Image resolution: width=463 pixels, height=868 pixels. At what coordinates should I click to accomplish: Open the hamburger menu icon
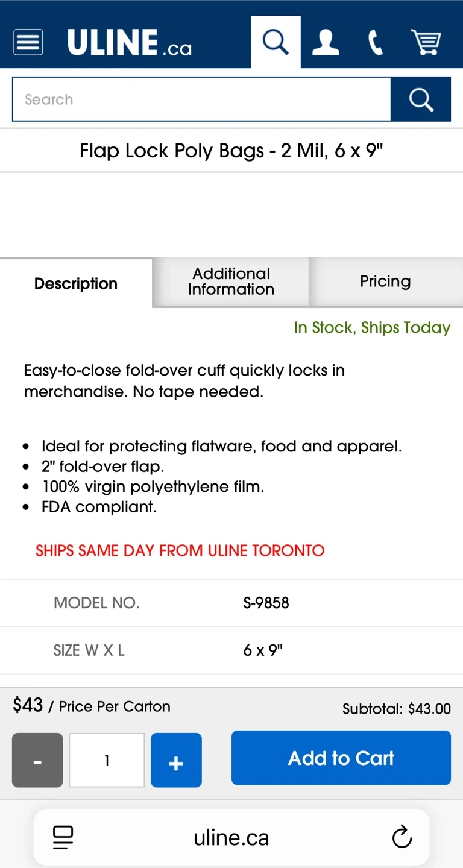(x=28, y=42)
